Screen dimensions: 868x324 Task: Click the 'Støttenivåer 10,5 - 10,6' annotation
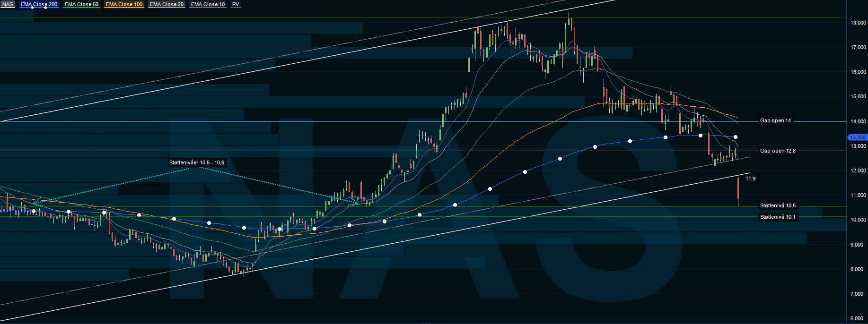pos(197,162)
